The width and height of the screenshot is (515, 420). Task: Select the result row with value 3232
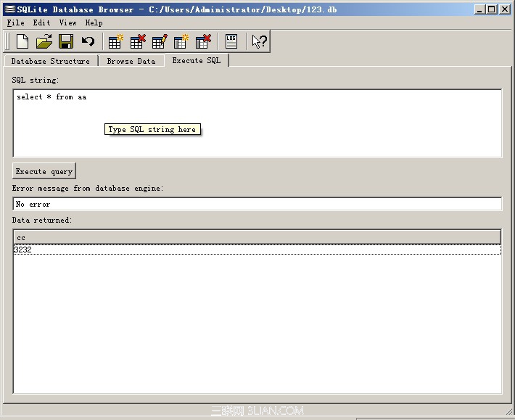coord(257,250)
